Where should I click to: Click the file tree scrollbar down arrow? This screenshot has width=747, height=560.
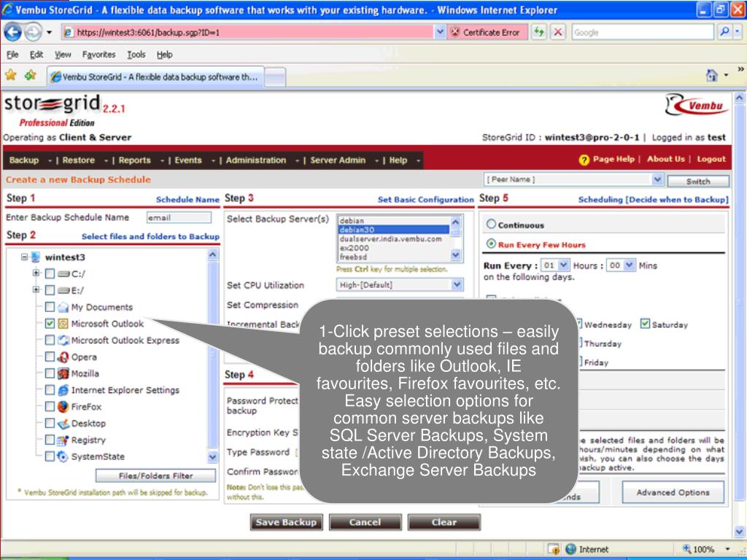click(x=213, y=456)
